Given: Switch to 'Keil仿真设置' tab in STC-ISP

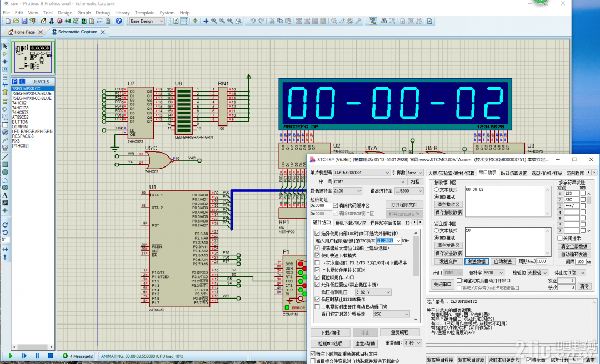Looking at the screenshot, I should (x=513, y=173).
